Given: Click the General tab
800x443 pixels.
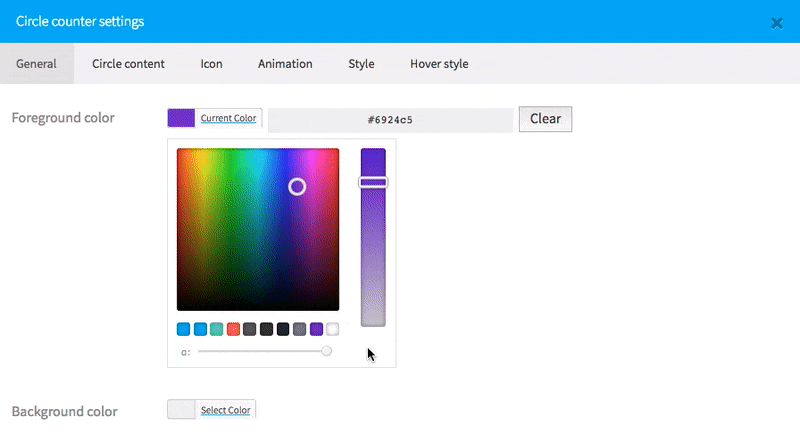Looking at the screenshot, I should point(36,64).
